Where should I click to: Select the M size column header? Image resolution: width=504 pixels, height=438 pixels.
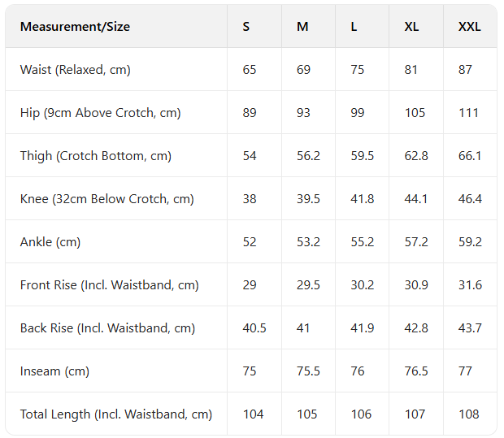tap(302, 27)
